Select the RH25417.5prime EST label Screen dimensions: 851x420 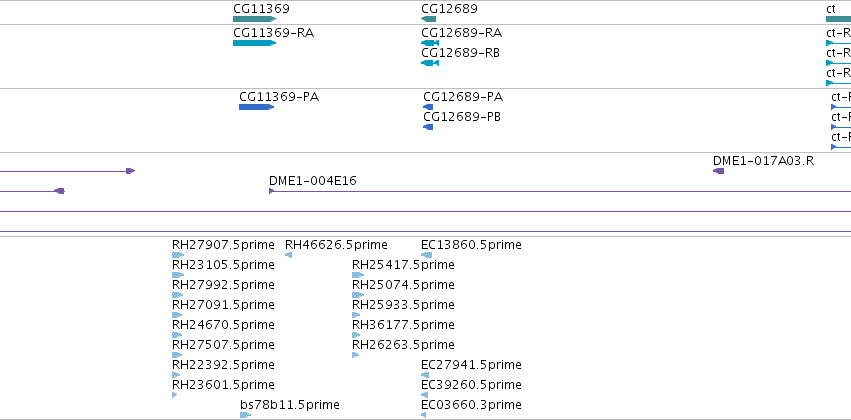[x=403, y=265]
